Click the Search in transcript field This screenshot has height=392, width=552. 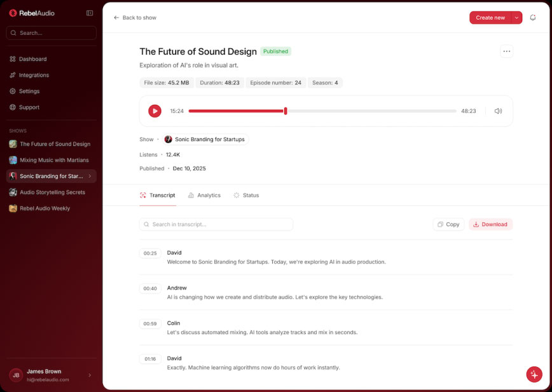(x=216, y=224)
